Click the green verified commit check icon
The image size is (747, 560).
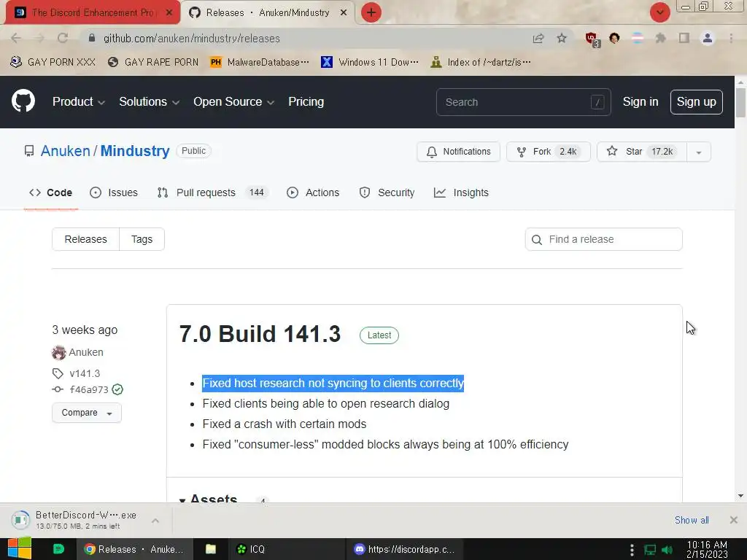click(117, 389)
